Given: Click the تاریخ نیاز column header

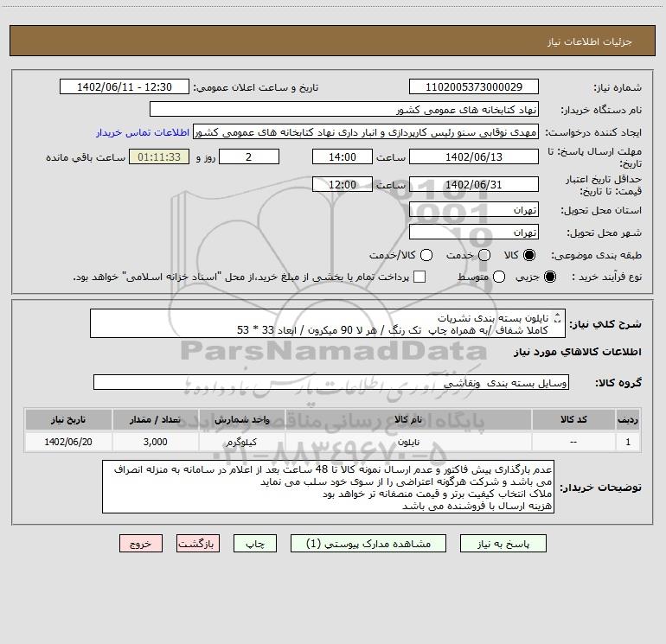Looking at the screenshot, I should click(68, 419).
